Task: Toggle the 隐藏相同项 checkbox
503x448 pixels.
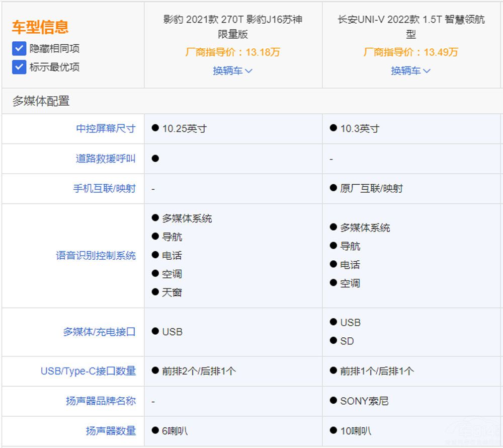Action: [19, 49]
